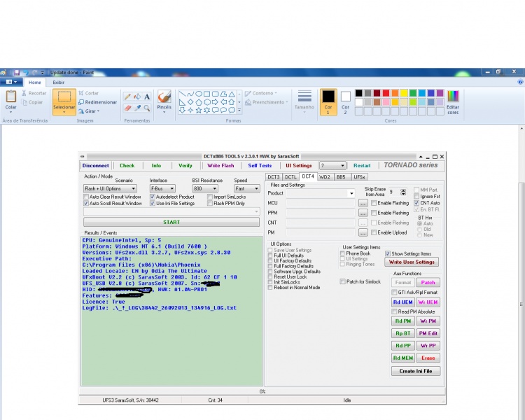Toggle Use Ini File Settings checkbox
The height and width of the screenshot is (420, 525).
153,203
